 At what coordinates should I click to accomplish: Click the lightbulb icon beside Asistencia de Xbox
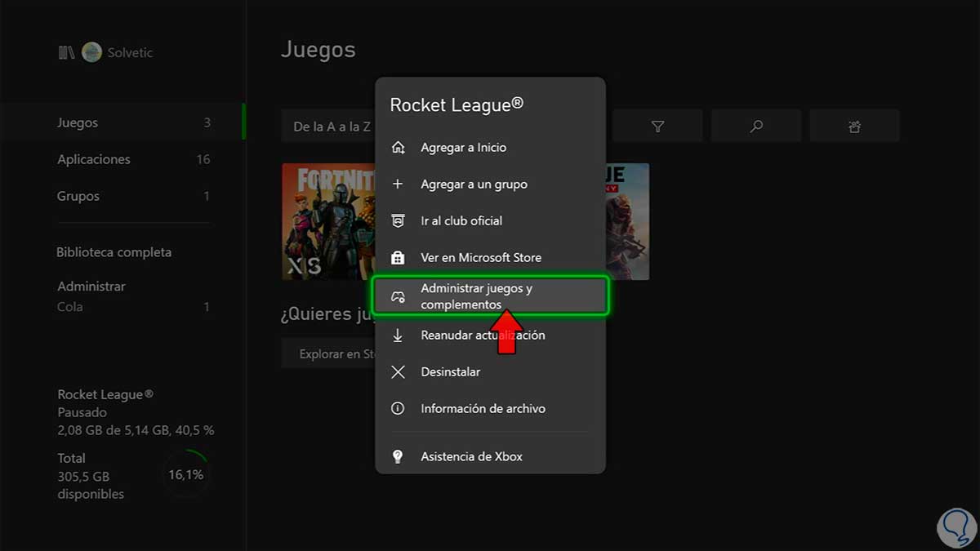[398, 457]
